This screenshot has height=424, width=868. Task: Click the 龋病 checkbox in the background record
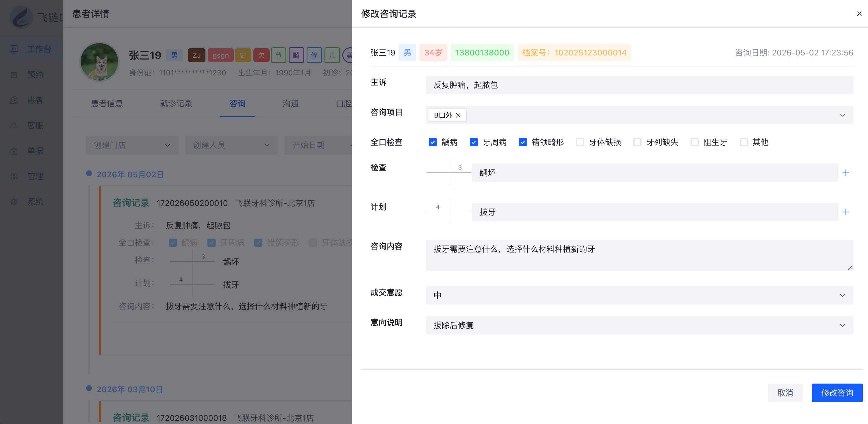point(173,243)
